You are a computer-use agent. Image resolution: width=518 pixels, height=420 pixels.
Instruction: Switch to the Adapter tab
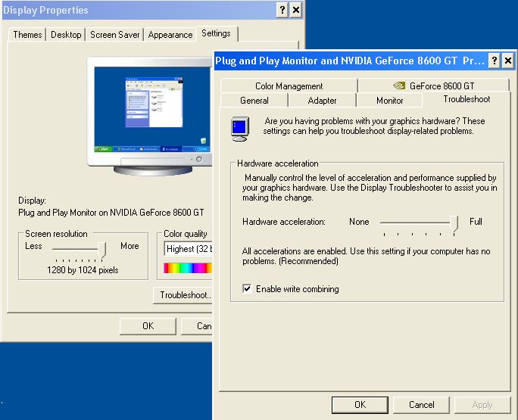coord(322,101)
